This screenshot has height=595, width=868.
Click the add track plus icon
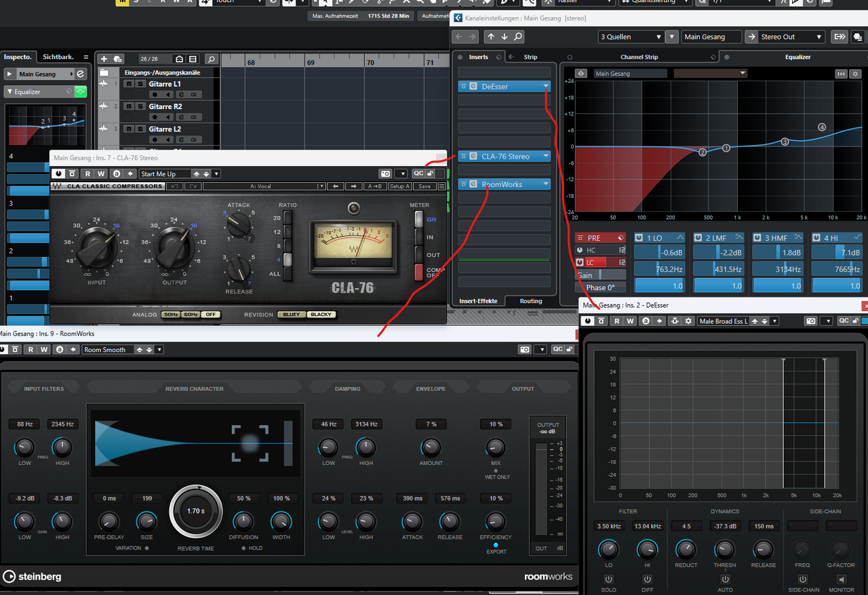104,60
